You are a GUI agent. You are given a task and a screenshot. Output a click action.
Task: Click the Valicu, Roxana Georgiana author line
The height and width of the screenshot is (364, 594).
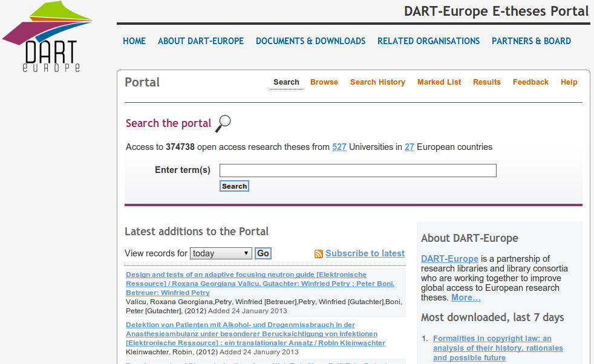tap(264, 307)
